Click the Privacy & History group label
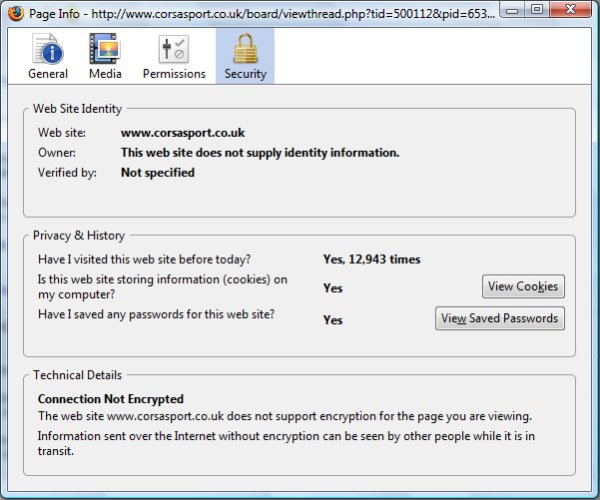 coord(79,235)
